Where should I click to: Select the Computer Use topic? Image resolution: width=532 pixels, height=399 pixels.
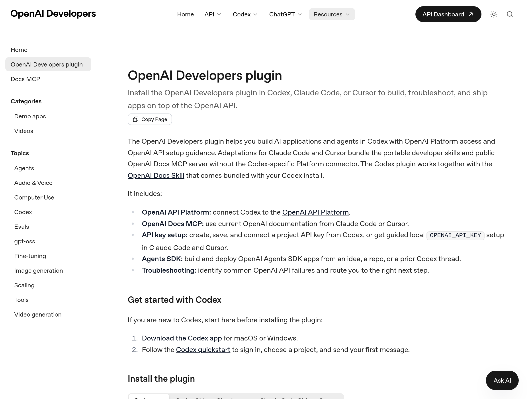click(34, 198)
